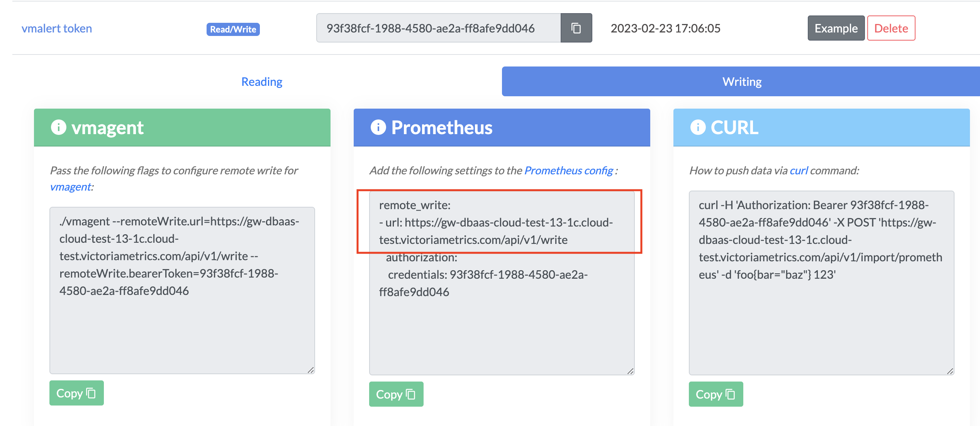Click the copy icon inside CURL's Copy button
Viewport: 980px width, 426px height.
pyautogui.click(x=730, y=394)
